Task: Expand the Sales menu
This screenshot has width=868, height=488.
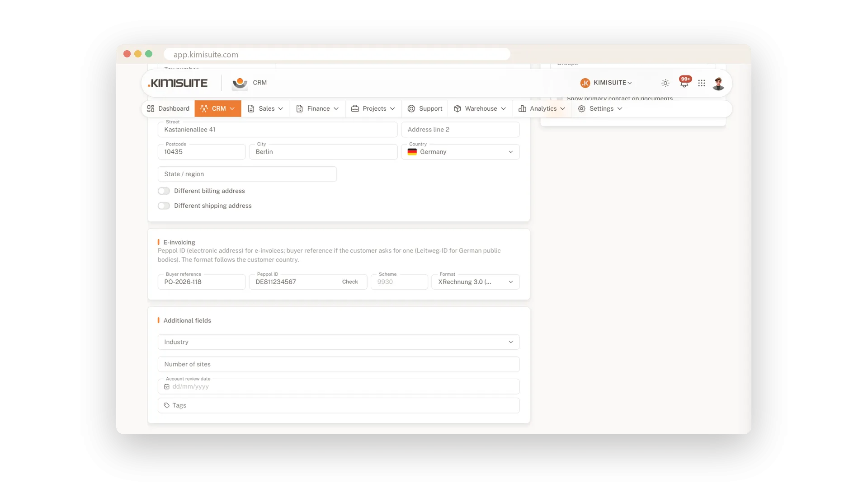Action: 266,109
